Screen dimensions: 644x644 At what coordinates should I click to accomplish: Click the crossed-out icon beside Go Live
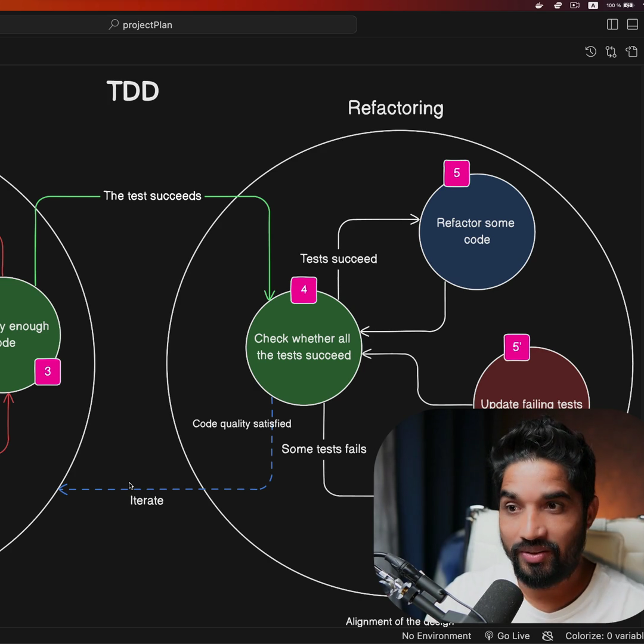pyautogui.click(x=547, y=636)
